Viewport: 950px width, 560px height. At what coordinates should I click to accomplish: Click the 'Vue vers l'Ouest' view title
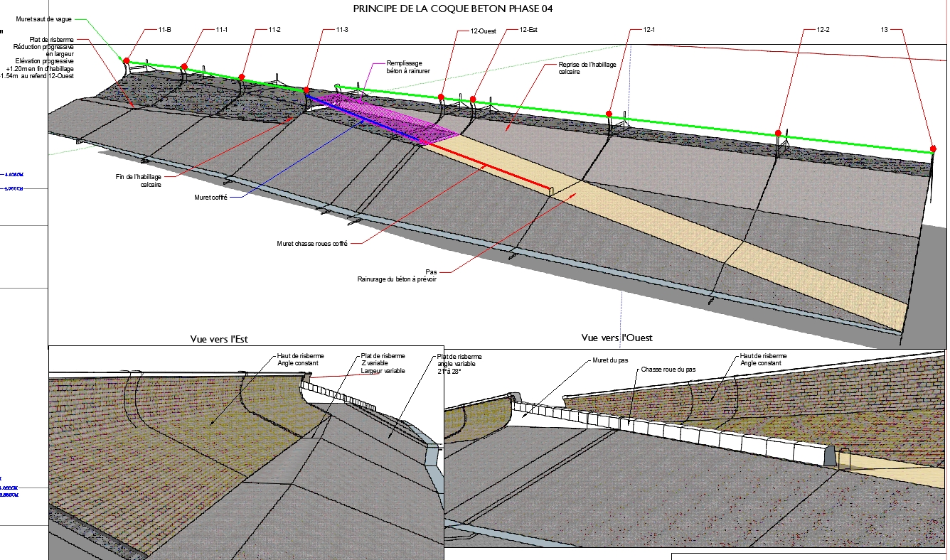coord(617,338)
